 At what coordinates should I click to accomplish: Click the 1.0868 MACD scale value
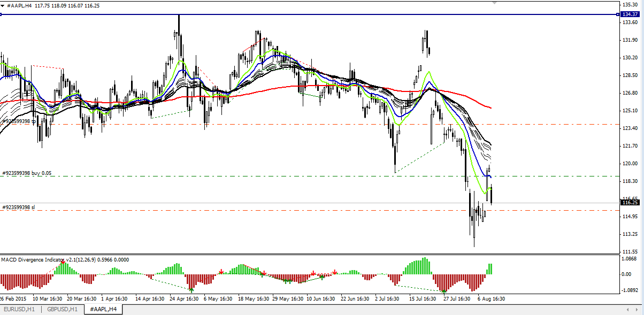pyautogui.click(x=630, y=258)
